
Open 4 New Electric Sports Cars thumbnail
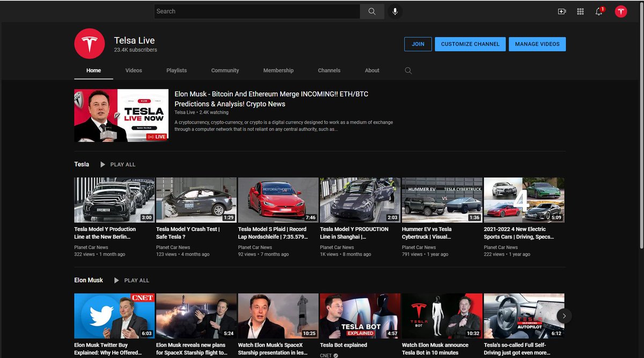524,200
